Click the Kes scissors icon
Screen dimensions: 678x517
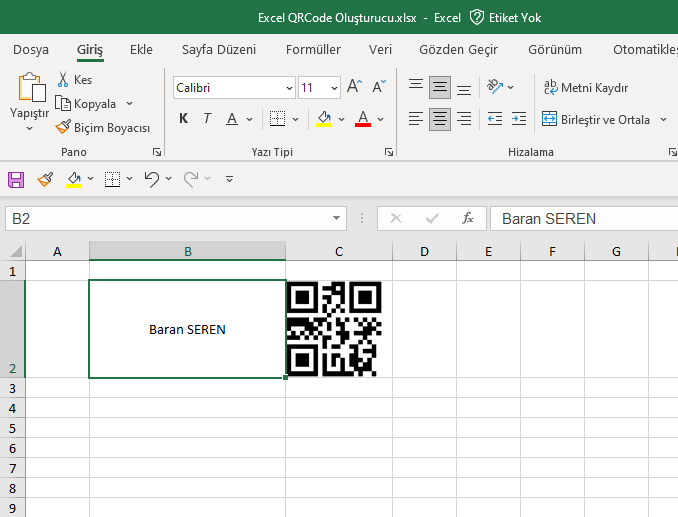63,80
